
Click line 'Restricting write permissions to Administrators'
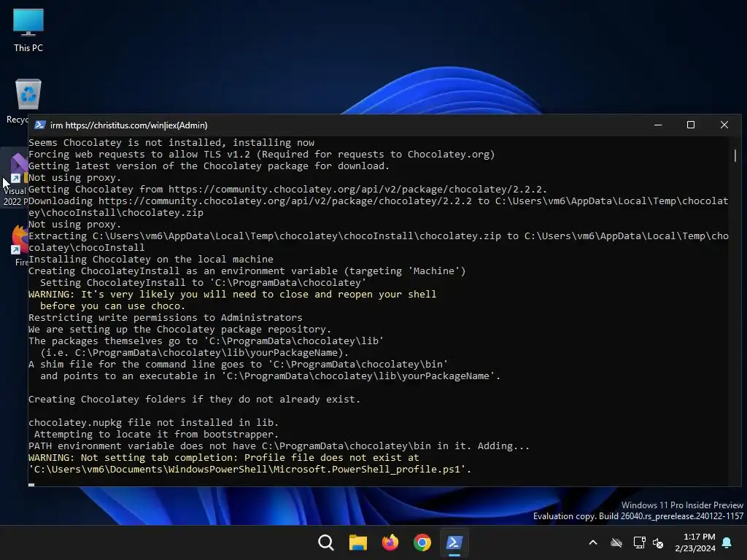[166, 318]
